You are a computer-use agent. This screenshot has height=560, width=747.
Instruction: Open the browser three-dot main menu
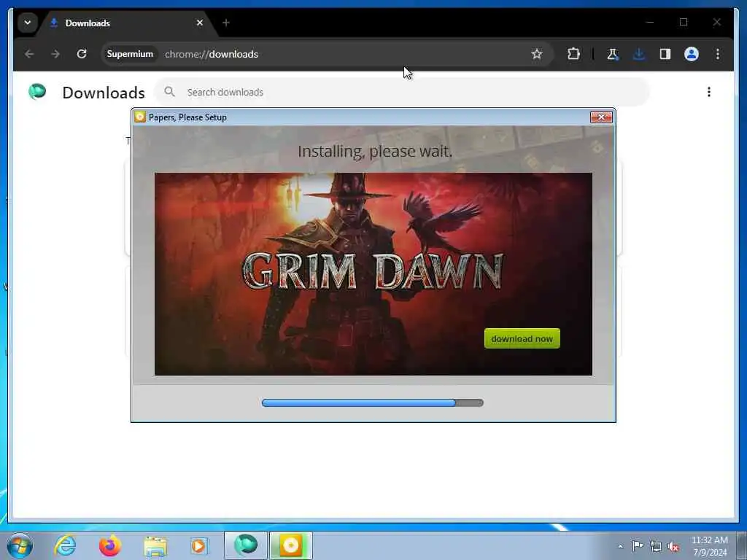pyautogui.click(x=718, y=54)
